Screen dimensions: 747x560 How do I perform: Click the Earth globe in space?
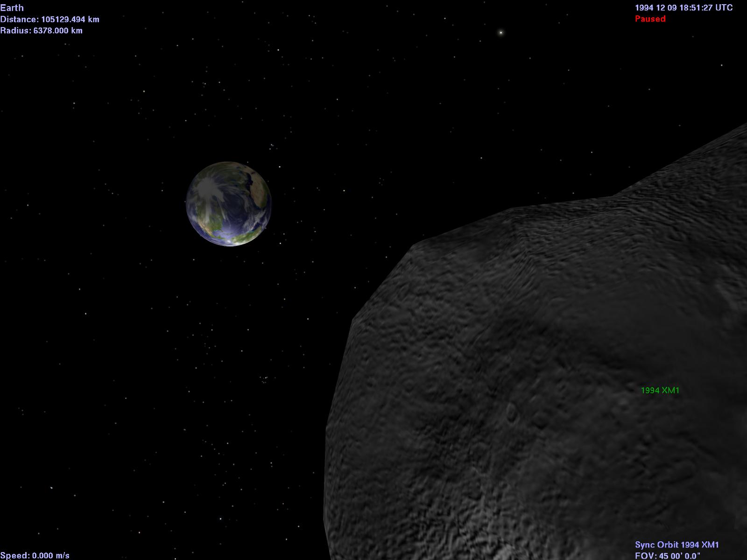(x=228, y=204)
